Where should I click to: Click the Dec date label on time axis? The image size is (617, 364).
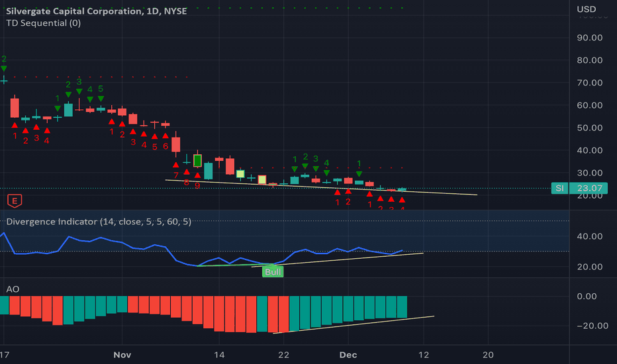348,355
